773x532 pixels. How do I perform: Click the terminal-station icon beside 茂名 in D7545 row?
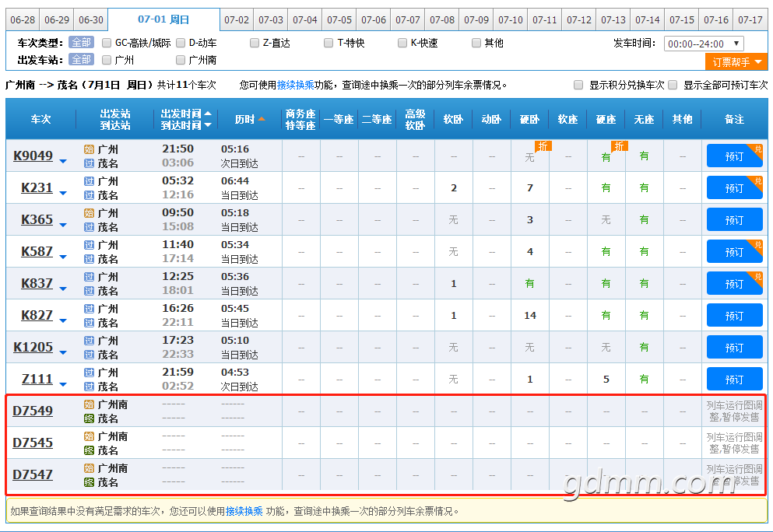89,450
